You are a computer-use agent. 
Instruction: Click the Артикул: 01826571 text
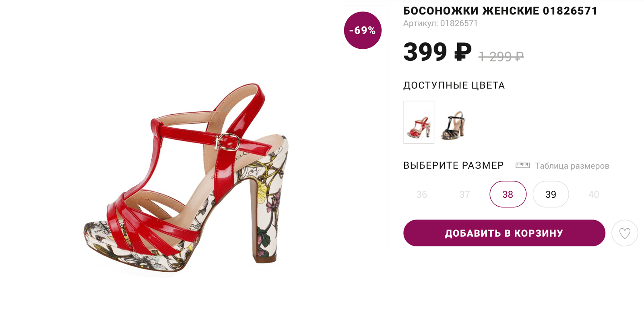[x=440, y=23]
